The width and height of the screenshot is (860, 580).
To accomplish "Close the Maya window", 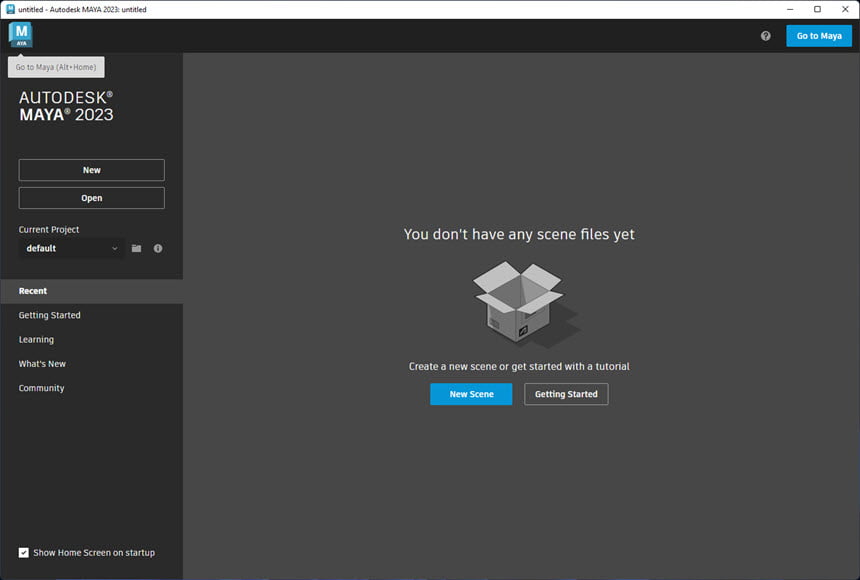I will point(845,9).
